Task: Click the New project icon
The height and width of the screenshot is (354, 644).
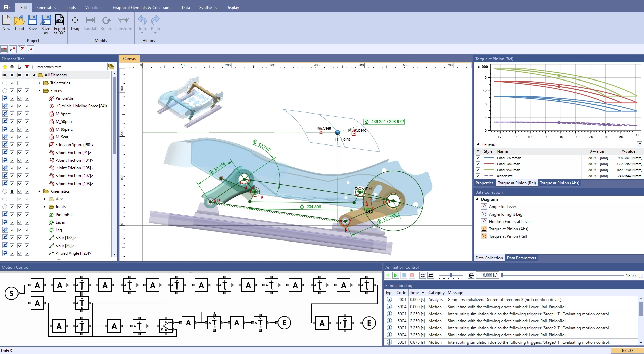Action: (x=6, y=23)
